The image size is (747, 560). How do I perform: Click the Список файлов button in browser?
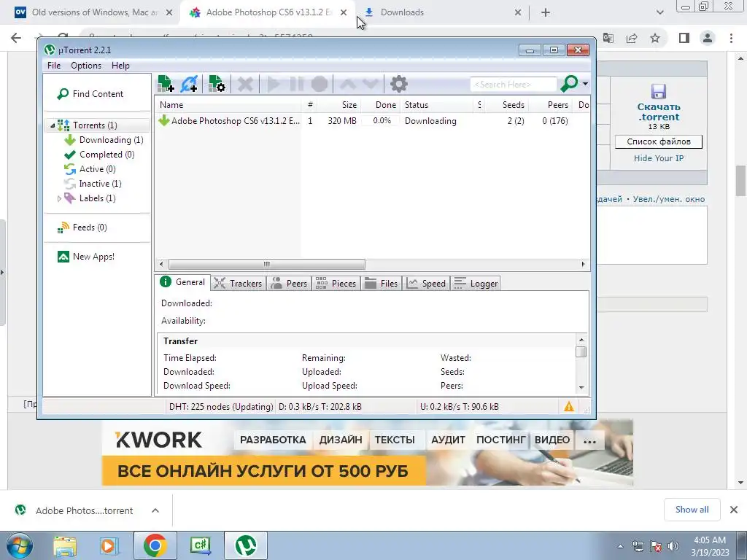[659, 141]
